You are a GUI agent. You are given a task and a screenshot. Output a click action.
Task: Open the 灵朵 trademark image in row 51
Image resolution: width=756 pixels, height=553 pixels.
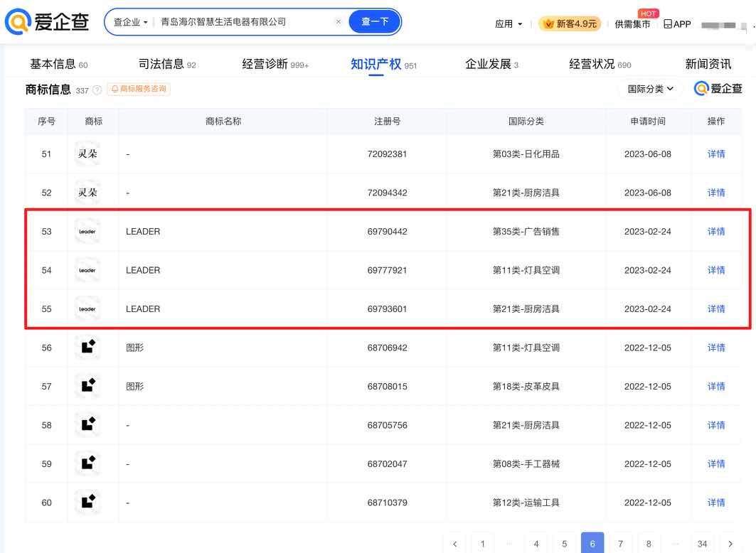(x=87, y=154)
